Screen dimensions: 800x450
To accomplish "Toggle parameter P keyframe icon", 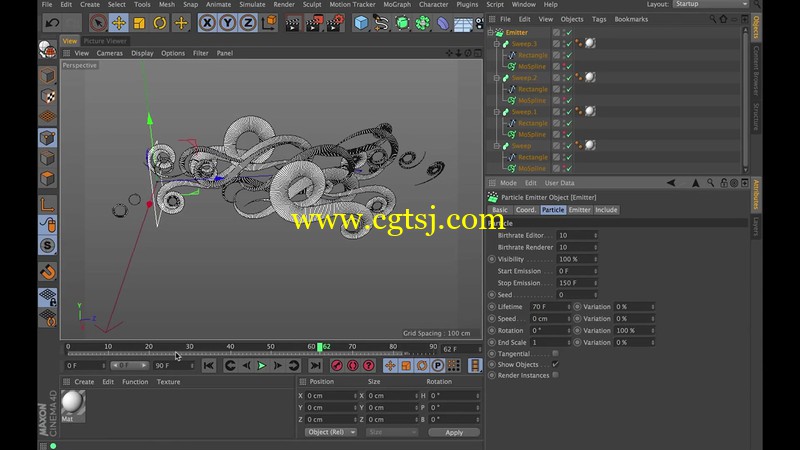I will click(x=437, y=365).
